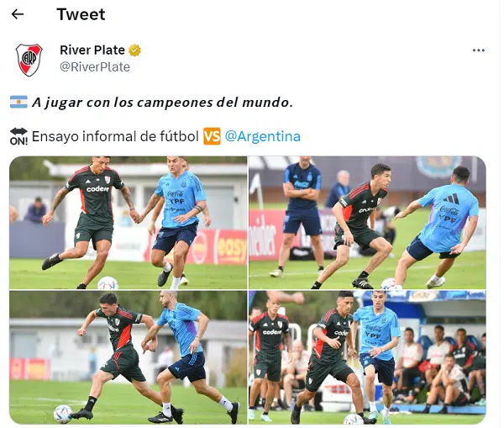
Task: Open the River Plate profile name
Action: tap(92, 50)
